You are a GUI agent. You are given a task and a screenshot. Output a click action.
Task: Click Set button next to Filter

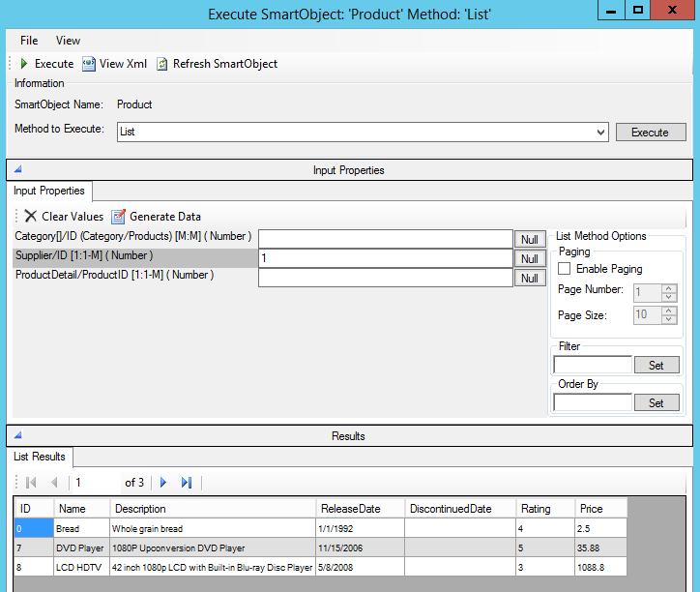click(x=656, y=366)
